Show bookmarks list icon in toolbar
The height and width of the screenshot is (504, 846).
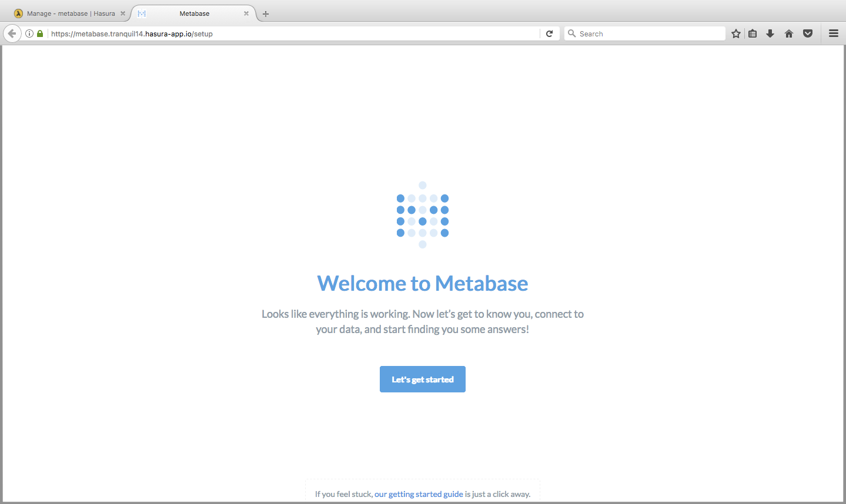(753, 33)
